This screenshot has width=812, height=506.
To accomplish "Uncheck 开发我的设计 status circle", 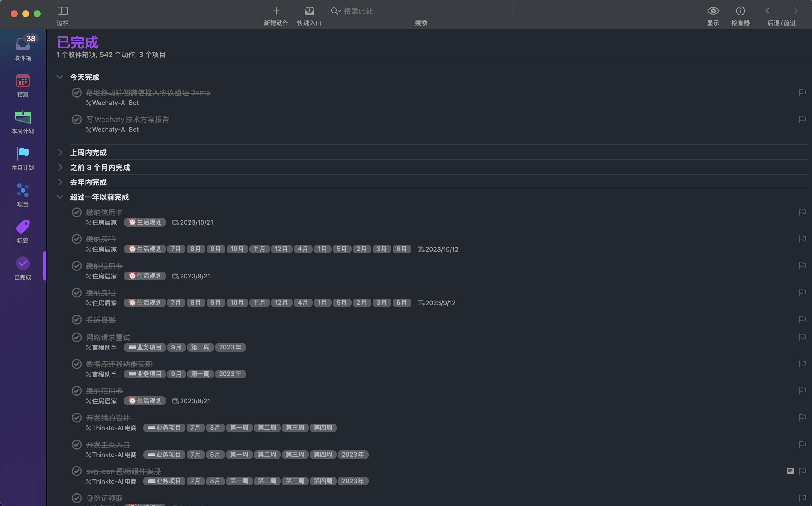I will pyautogui.click(x=77, y=418).
